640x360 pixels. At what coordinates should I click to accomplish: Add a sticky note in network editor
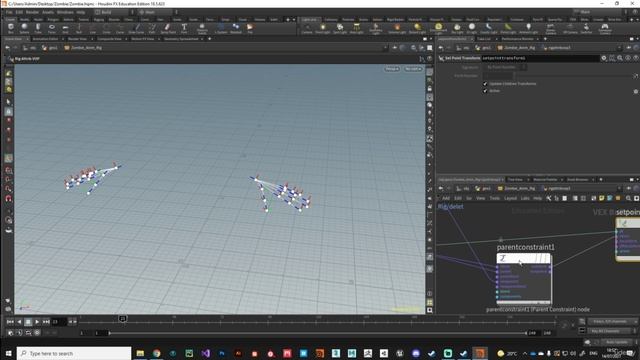[x=602, y=198]
